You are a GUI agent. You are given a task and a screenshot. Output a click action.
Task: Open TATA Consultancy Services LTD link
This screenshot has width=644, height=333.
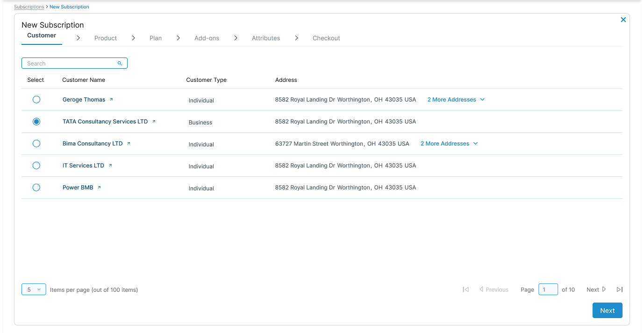(105, 122)
